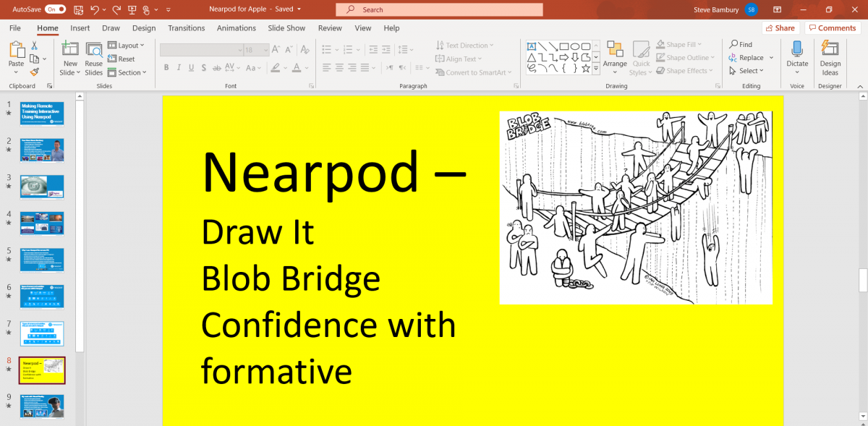The height and width of the screenshot is (426, 868).
Task: Open the Transitions tab
Action: [x=187, y=28]
